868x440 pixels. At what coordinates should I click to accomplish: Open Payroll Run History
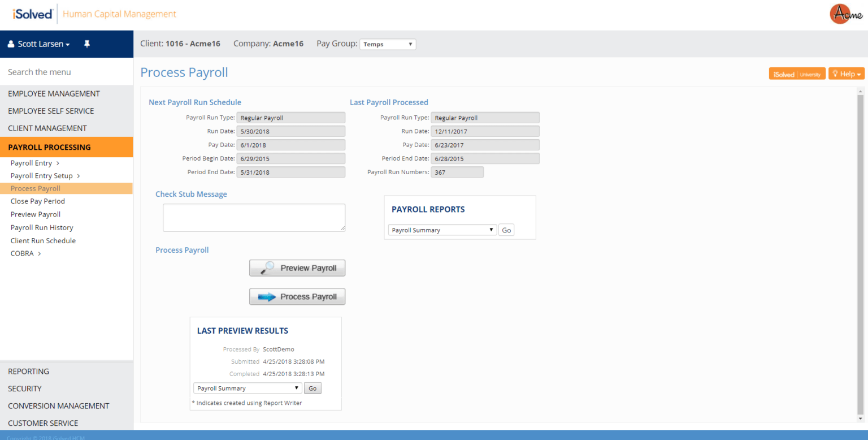(x=42, y=227)
